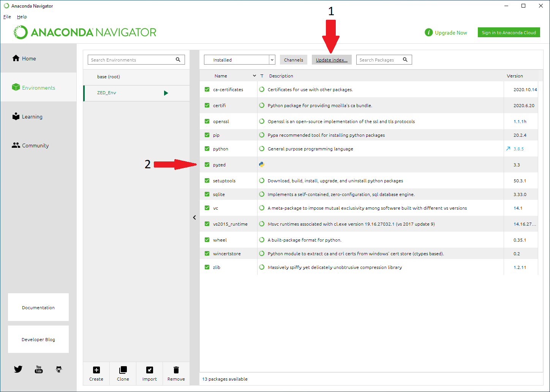Toggle the wincertstore package checkbox
This screenshot has width=550, height=392.
[207, 254]
